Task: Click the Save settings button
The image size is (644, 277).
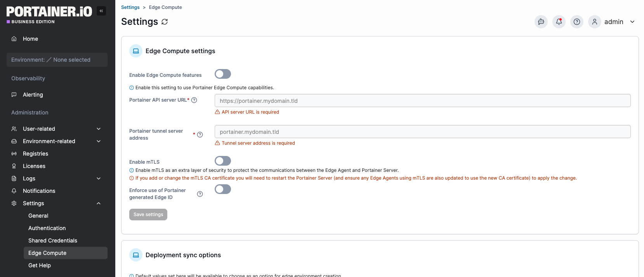Action: coord(148,215)
